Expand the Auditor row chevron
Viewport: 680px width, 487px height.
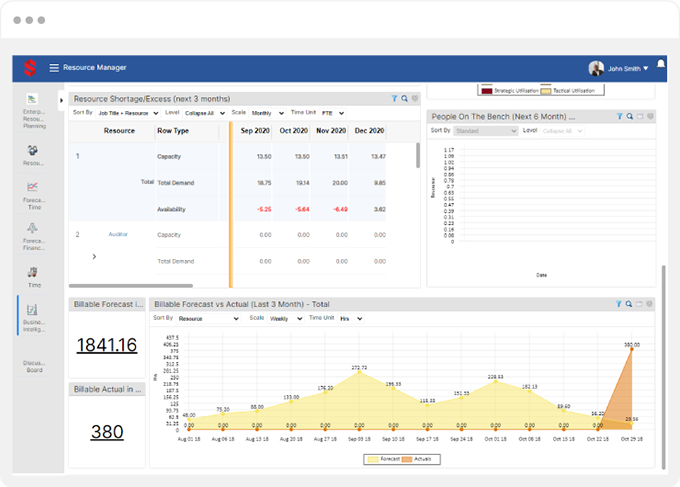(x=94, y=257)
